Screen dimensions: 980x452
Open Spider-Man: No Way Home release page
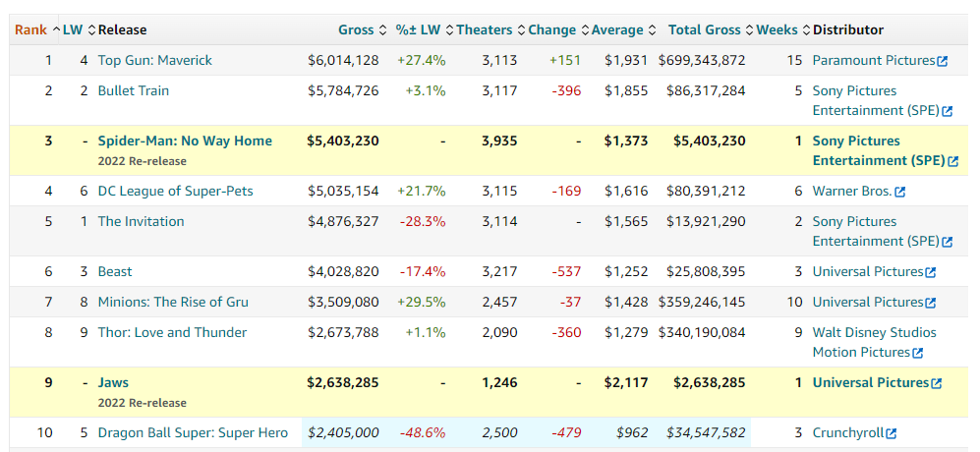185,141
